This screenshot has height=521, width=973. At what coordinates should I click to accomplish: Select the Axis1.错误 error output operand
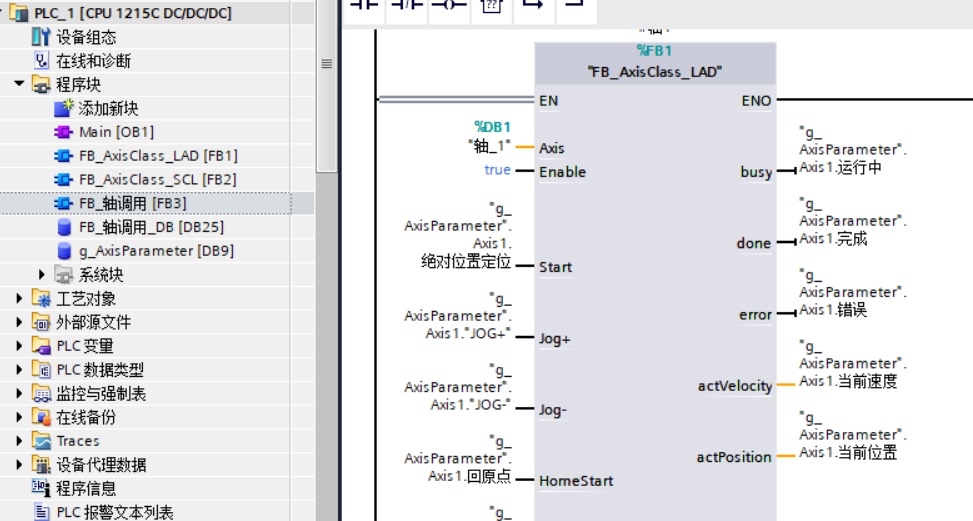(853, 293)
